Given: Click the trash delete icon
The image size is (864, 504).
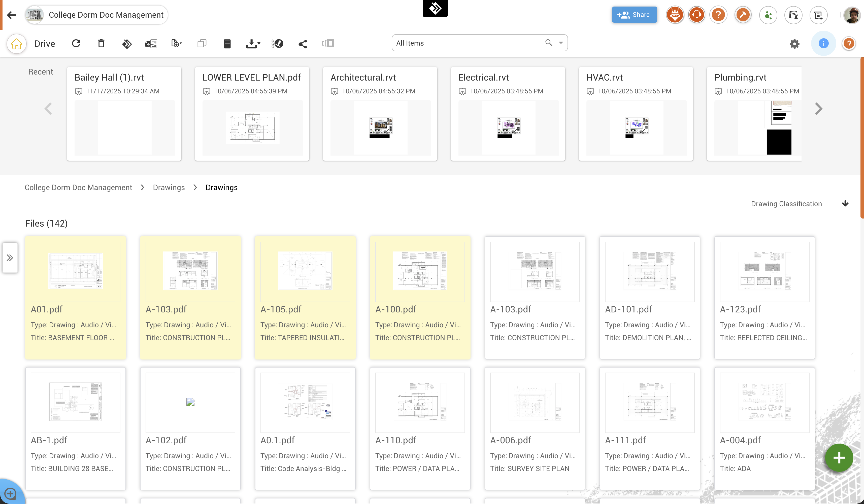Looking at the screenshot, I should pos(101,44).
